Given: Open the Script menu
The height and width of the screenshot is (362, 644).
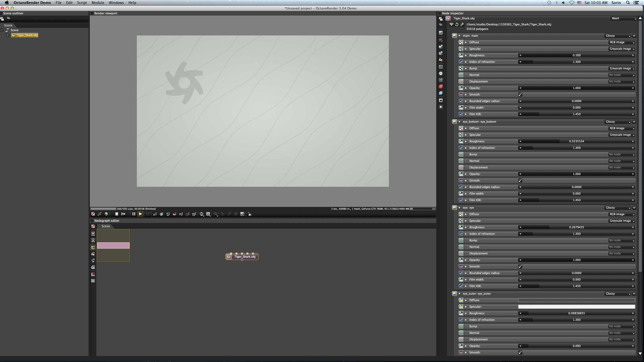Looking at the screenshot, I should pyautogui.click(x=82, y=3).
